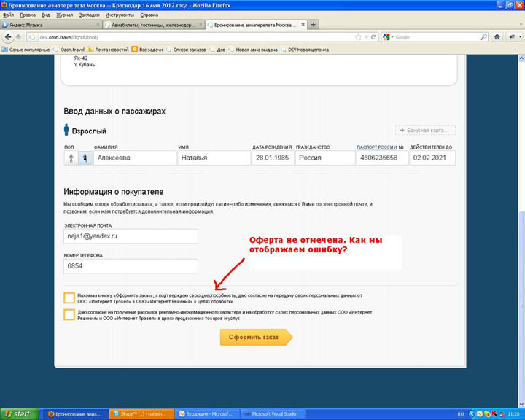
Task: Check the advertising newsletter consent checkbox
Action: pos(69,314)
